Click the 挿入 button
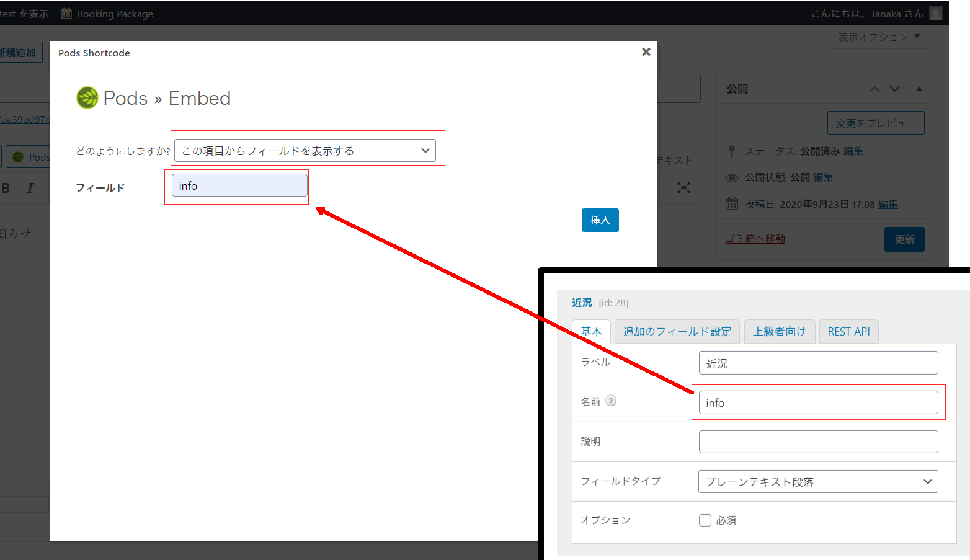The width and height of the screenshot is (970, 560). pos(600,220)
